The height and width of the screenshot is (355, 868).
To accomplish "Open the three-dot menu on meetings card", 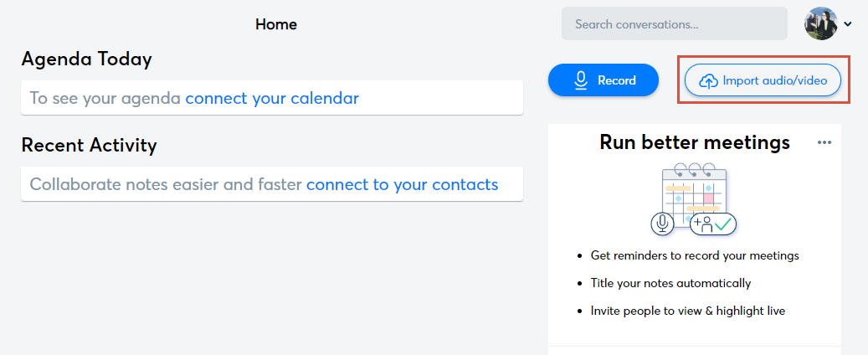I will (x=824, y=142).
